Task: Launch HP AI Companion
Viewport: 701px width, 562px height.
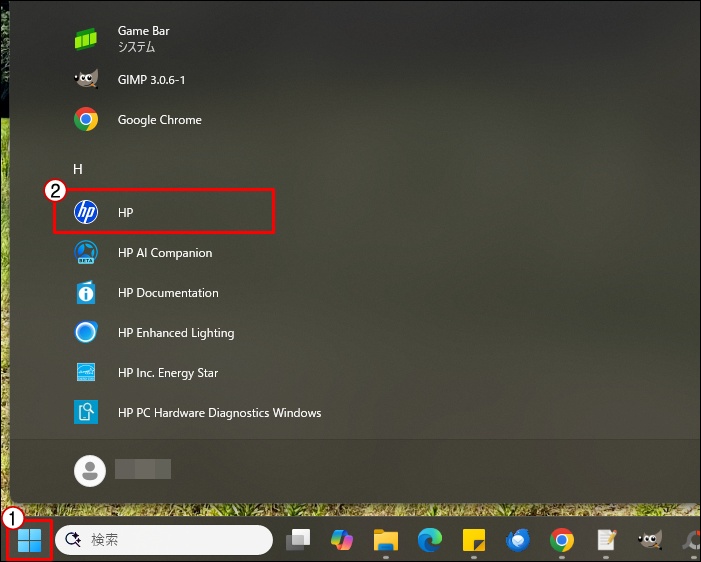Action: [164, 253]
